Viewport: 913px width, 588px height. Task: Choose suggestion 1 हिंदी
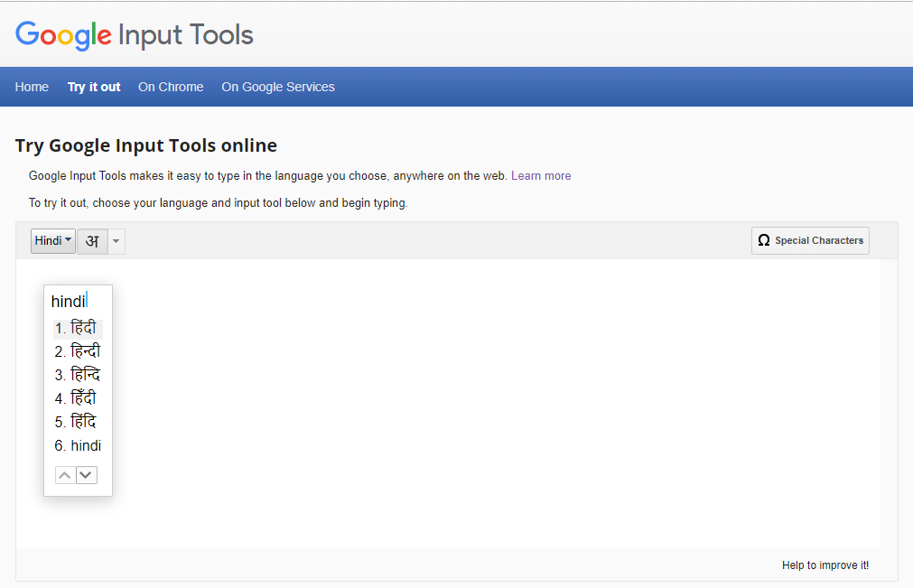click(78, 329)
